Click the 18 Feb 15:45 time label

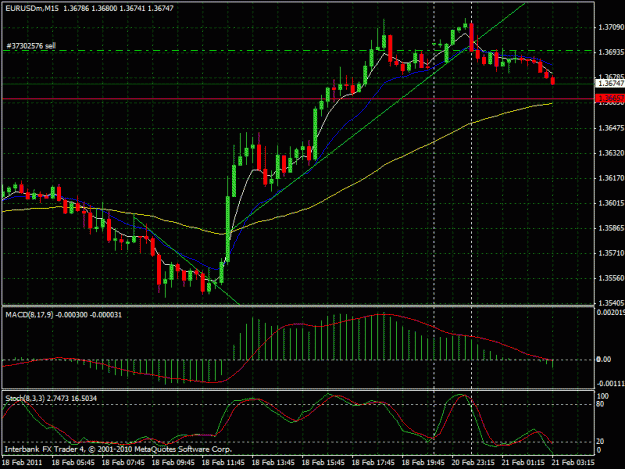pos(323,463)
